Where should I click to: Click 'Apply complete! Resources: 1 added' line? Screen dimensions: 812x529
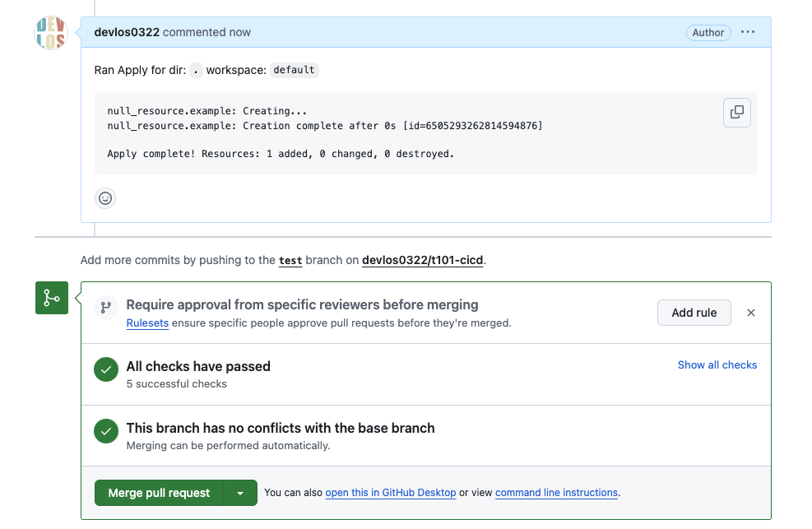(x=281, y=154)
